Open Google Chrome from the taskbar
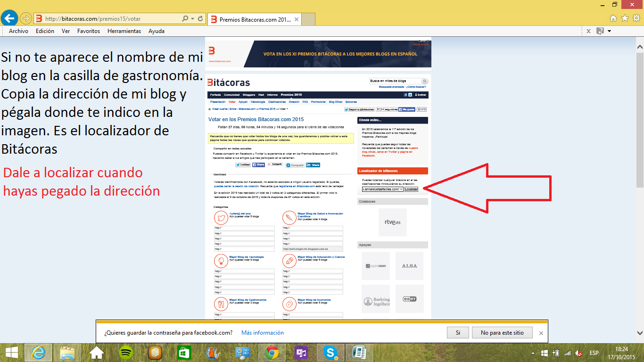The width and height of the screenshot is (644, 362). tap(272, 352)
